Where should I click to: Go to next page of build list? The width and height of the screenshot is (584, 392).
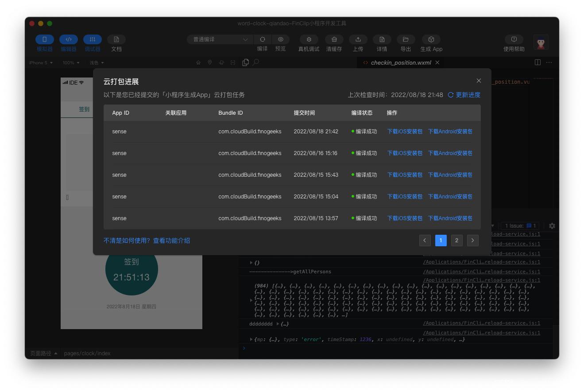pyautogui.click(x=472, y=240)
